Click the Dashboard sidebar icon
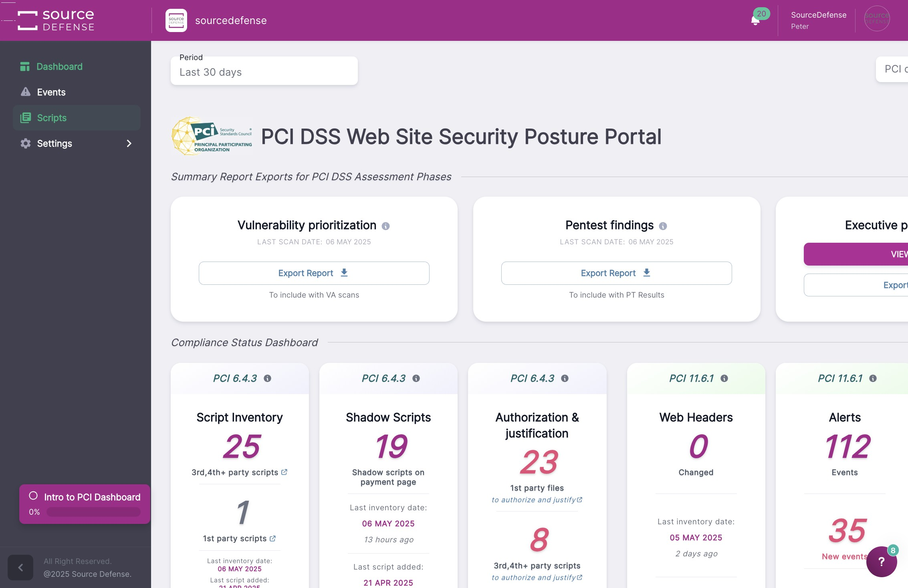This screenshot has height=588, width=908. tap(25, 66)
